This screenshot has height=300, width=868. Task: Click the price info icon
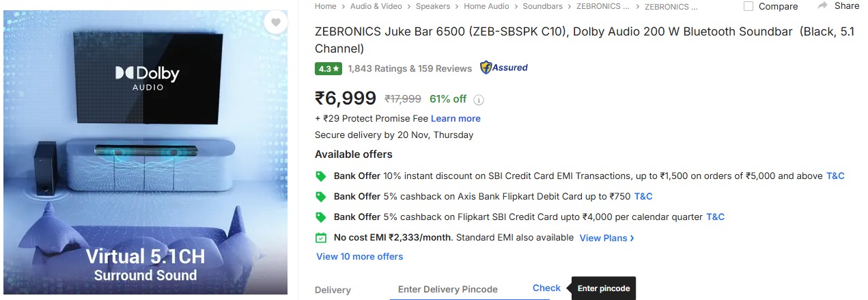pos(479,100)
